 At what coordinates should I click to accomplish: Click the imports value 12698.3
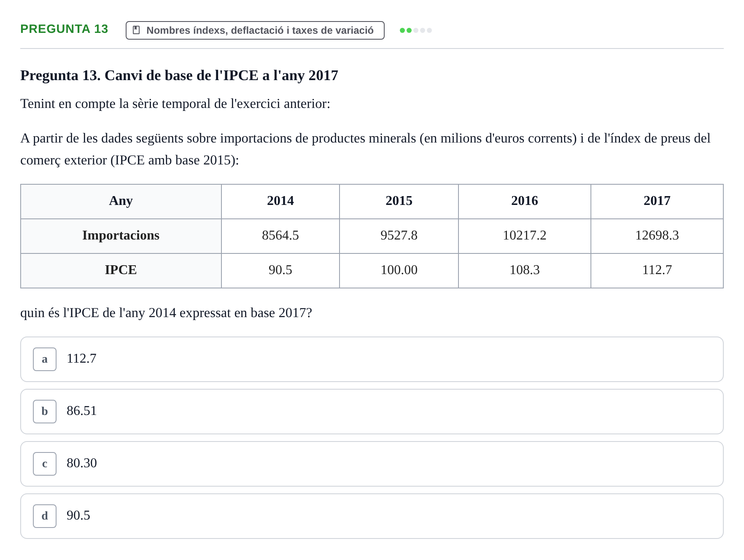point(657,236)
